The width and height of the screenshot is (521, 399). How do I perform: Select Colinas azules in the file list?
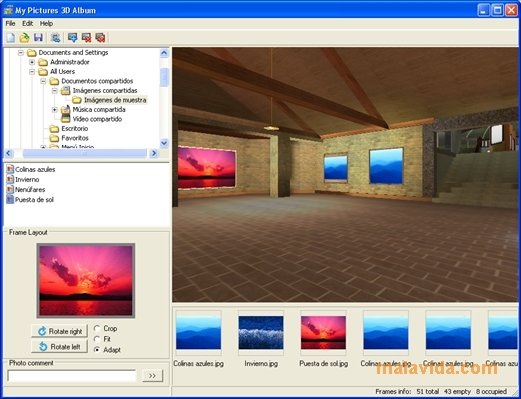(35, 169)
